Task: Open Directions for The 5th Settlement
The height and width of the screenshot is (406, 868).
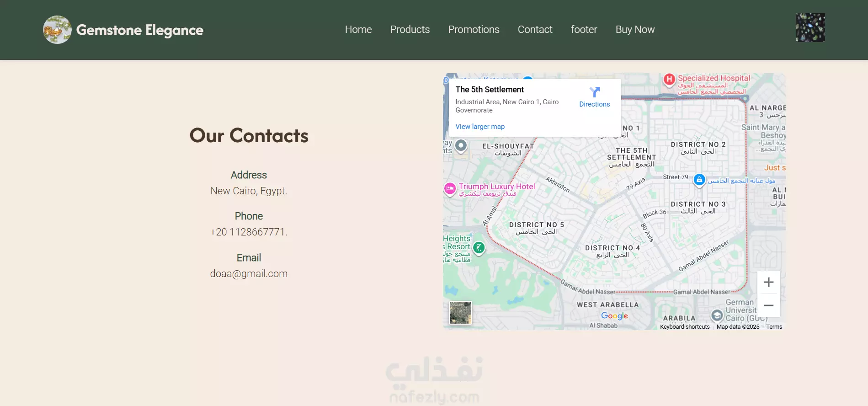Action: (x=594, y=97)
